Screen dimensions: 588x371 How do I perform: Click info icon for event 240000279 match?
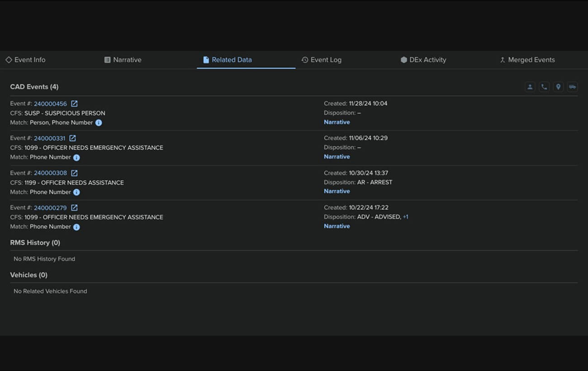point(76,227)
